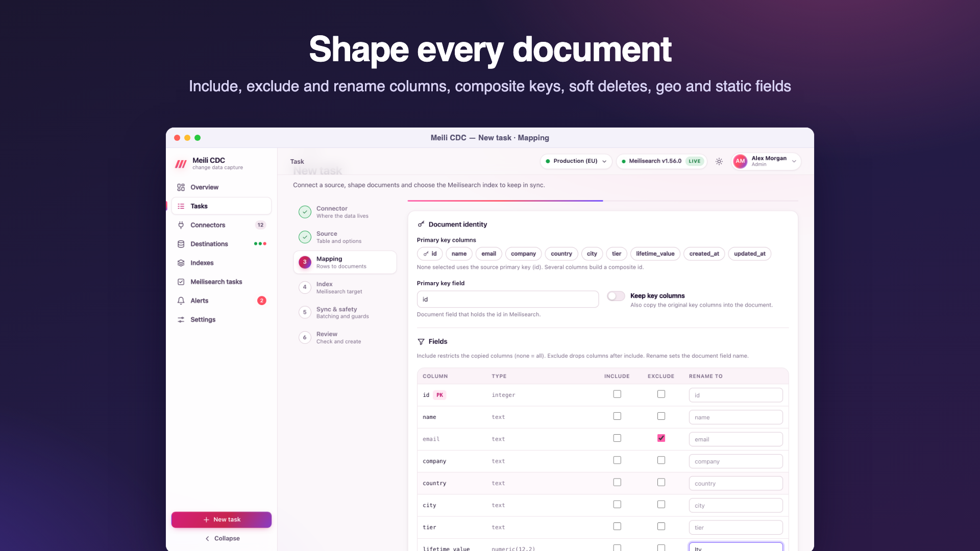The height and width of the screenshot is (551, 980).
Task: Click the Alerts badge showing 2
Action: tap(262, 300)
